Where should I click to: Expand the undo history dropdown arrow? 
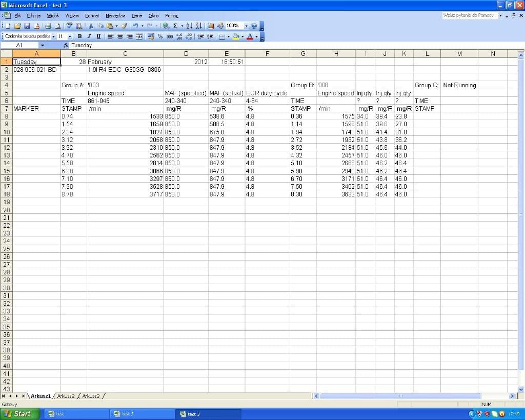pyautogui.click(x=143, y=26)
